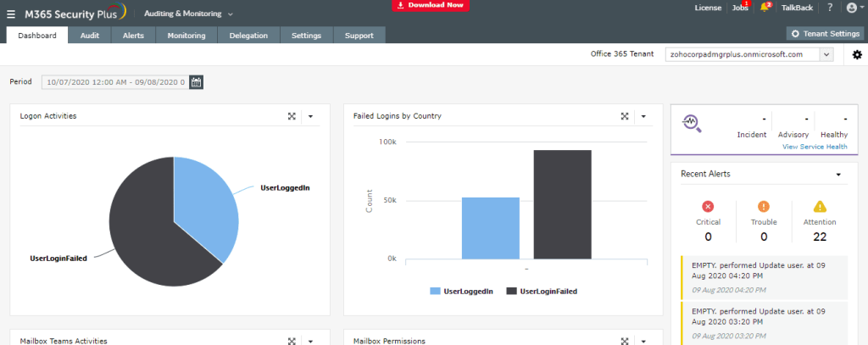Open the hamburger navigation menu
This screenshot has width=868, height=345.
(x=11, y=14)
